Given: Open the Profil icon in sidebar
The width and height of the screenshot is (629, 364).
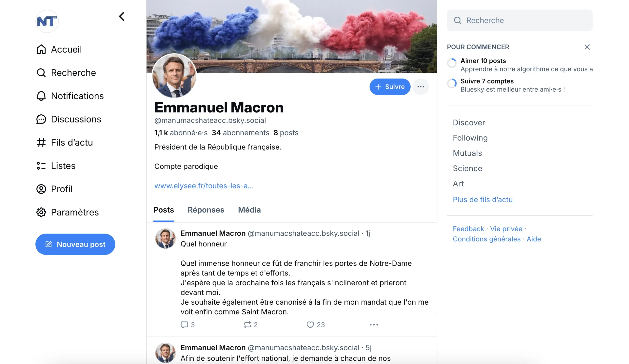Looking at the screenshot, I should (x=42, y=189).
